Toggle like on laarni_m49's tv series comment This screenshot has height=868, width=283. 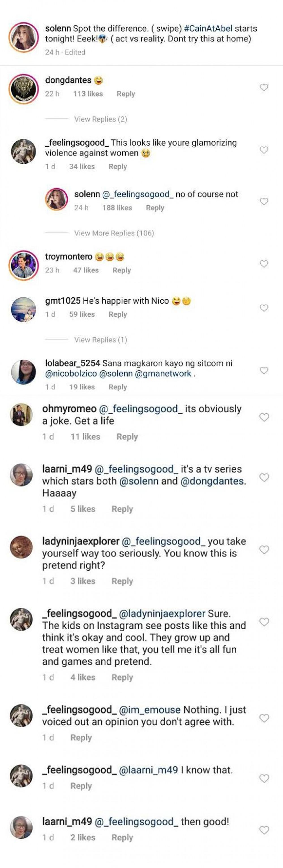(264, 477)
